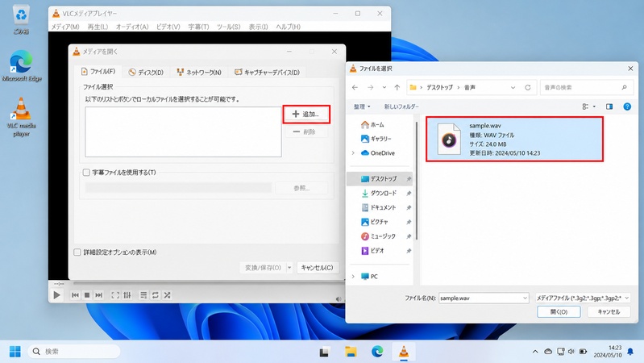Click キャンセル in file dialog
The image size is (644, 363).
tap(609, 312)
